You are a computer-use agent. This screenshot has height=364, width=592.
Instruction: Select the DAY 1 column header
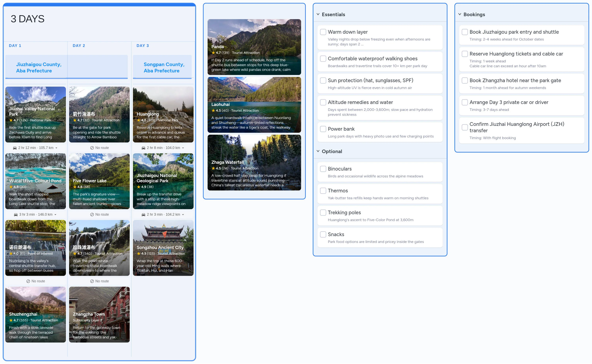pyautogui.click(x=15, y=46)
